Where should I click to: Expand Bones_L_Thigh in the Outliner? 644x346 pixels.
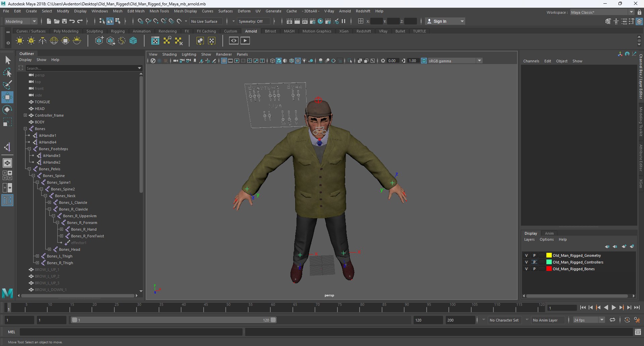[x=37, y=256]
